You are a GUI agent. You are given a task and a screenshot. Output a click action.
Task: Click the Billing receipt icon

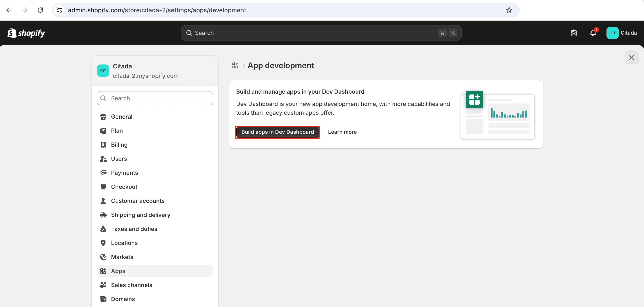tap(103, 145)
